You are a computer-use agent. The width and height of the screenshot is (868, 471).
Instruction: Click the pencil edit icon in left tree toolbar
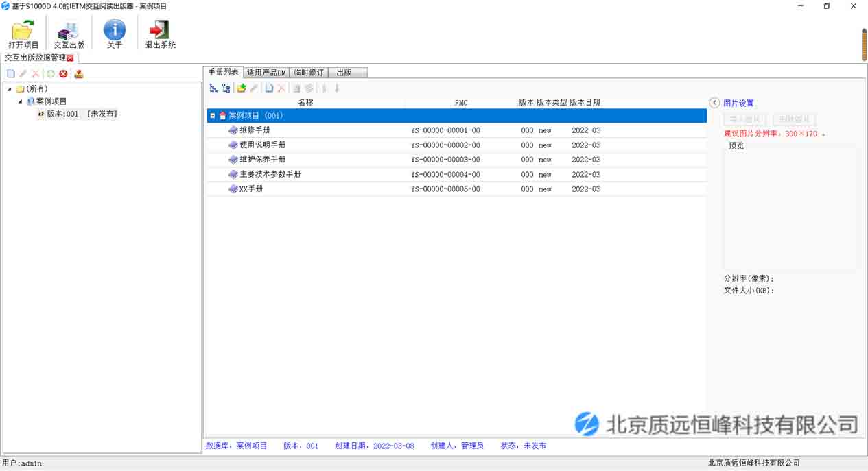[23, 74]
